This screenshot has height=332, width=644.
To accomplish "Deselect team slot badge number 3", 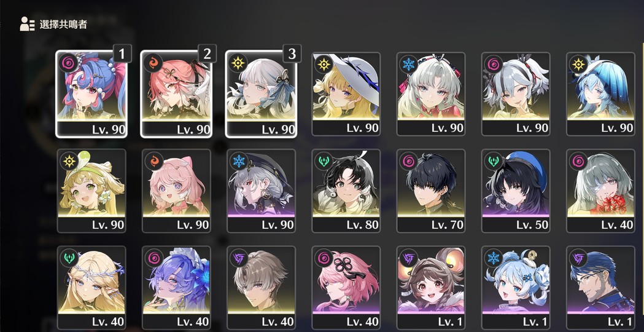I will [x=292, y=53].
